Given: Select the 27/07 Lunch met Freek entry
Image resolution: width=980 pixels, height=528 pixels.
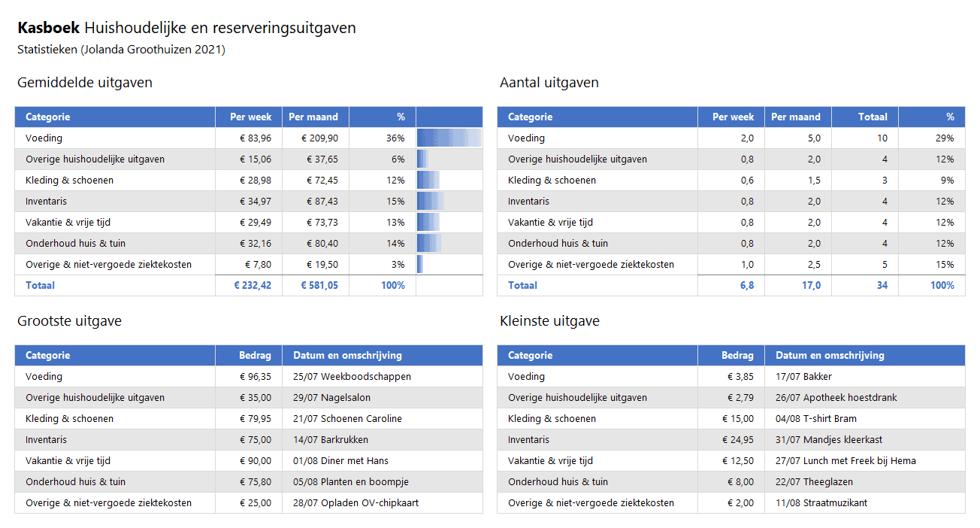Looking at the screenshot, I should tap(845, 461).
